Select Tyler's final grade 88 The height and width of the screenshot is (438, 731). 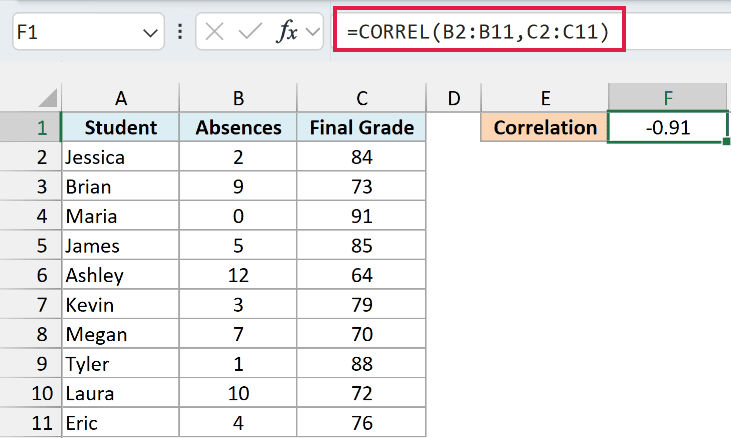pos(362,363)
